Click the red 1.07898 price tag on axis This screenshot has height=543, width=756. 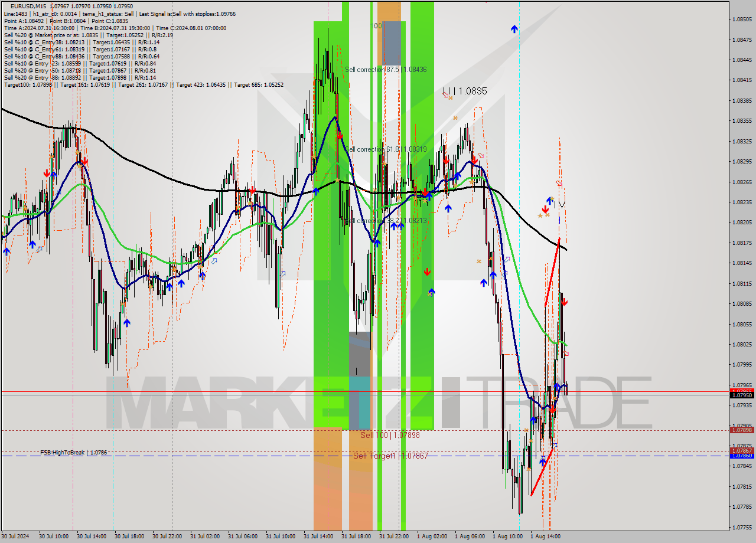[742, 430]
